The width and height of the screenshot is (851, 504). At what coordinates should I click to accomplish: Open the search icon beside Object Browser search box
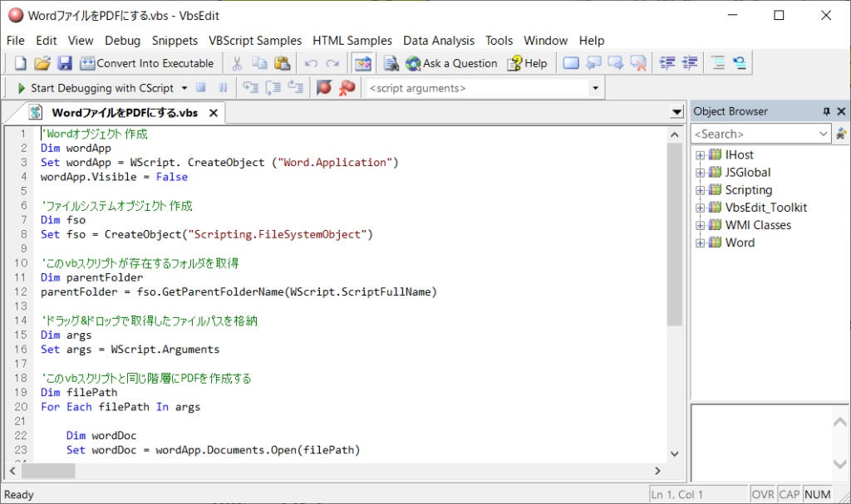click(x=841, y=133)
